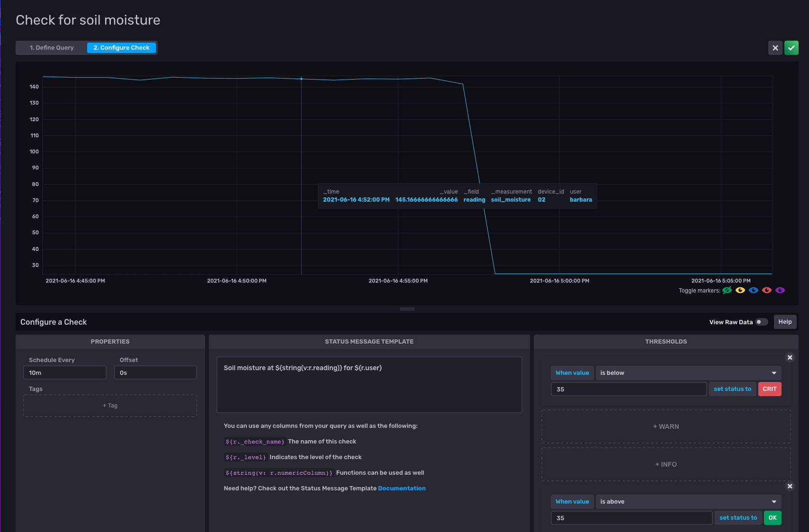Add a WARN threshold
Screen dimensions: 809x532
click(665, 426)
